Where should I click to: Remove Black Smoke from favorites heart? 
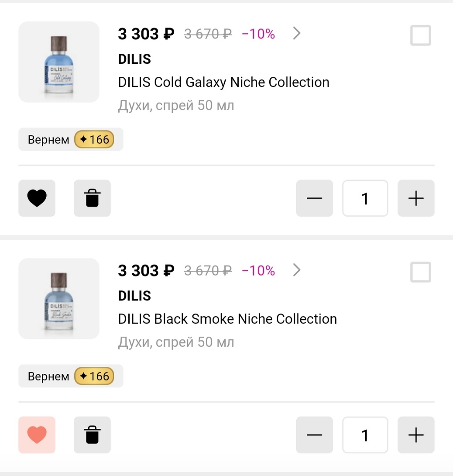coord(37,435)
